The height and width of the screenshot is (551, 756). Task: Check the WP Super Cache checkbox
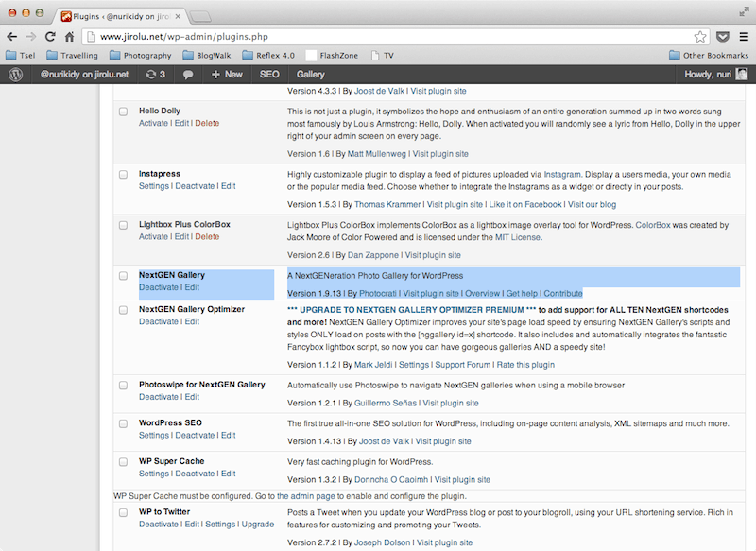point(123,462)
